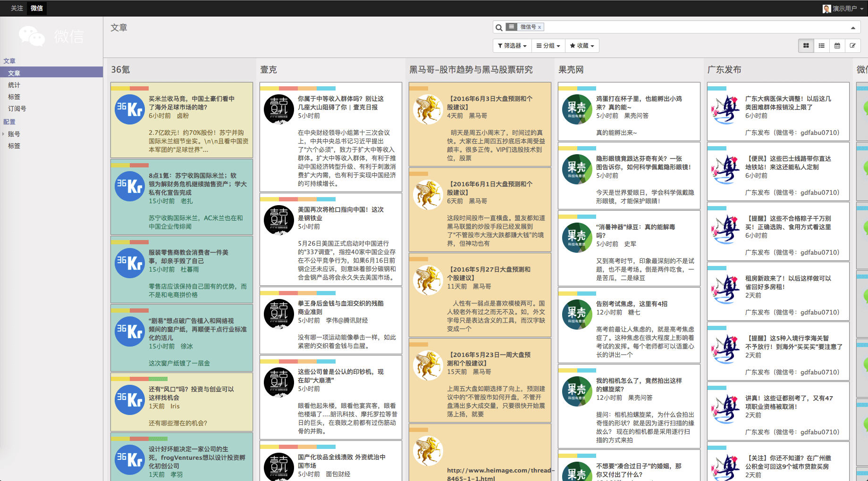Click 36Kr avatar on 8点1氪 card
Viewport: 868px width, 481px height.
tap(130, 186)
